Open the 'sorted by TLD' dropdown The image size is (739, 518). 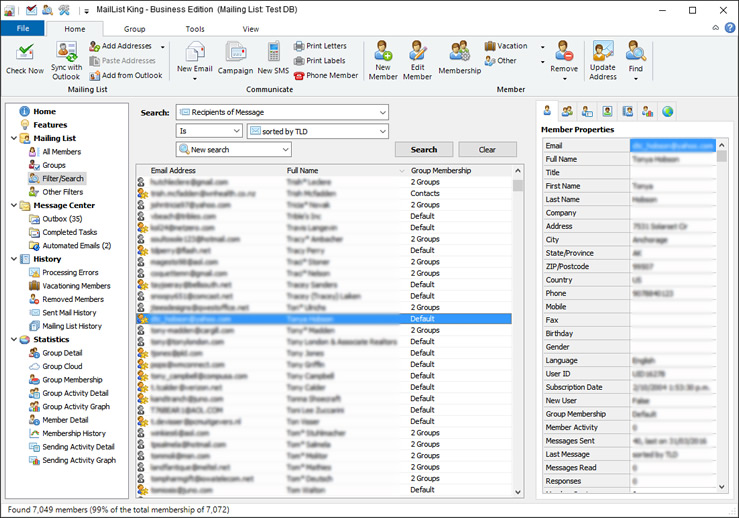click(318, 131)
